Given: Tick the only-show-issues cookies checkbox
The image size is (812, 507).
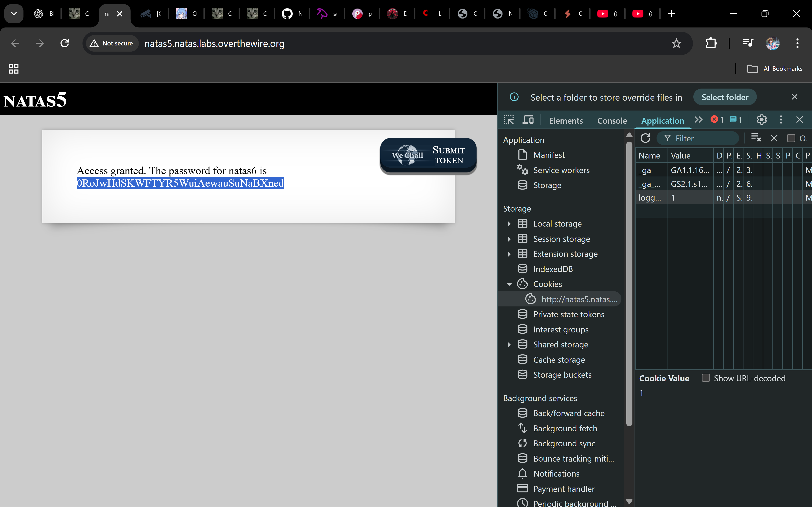Looking at the screenshot, I should [x=791, y=138].
